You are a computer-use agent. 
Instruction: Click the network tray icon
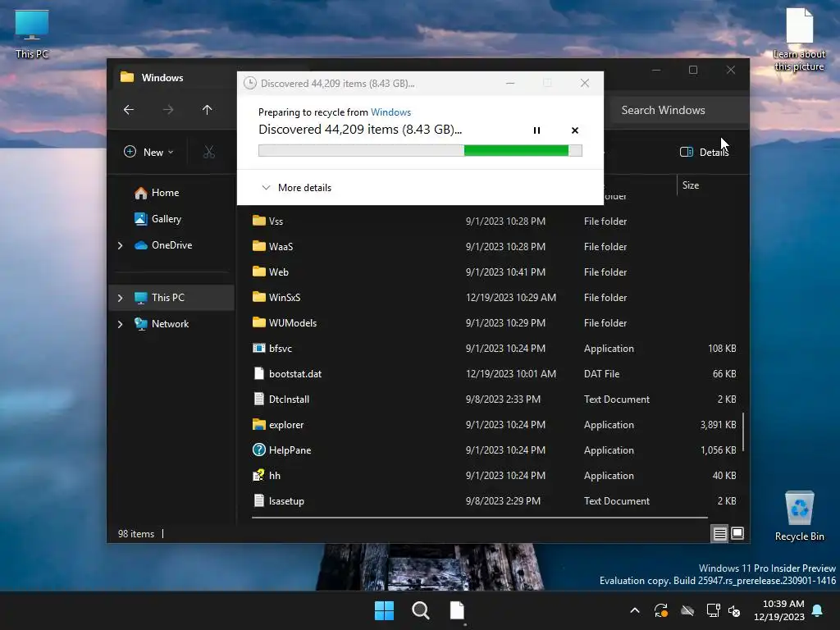coord(713,610)
